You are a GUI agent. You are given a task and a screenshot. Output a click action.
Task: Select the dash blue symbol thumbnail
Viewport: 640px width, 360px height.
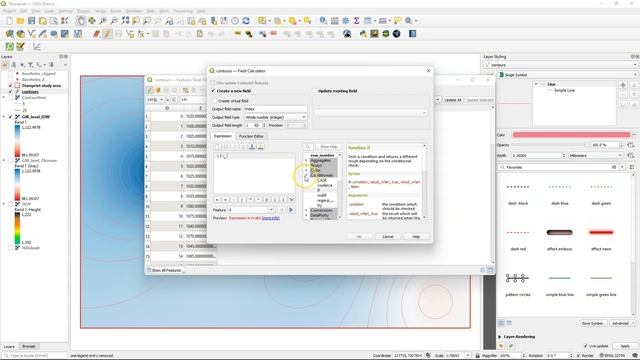click(x=559, y=187)
